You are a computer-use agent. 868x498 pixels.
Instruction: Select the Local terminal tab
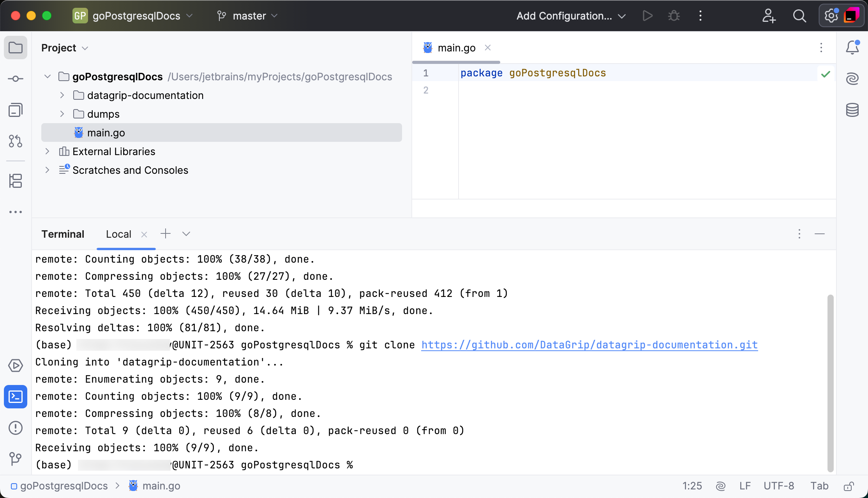[x=118, y=234]
